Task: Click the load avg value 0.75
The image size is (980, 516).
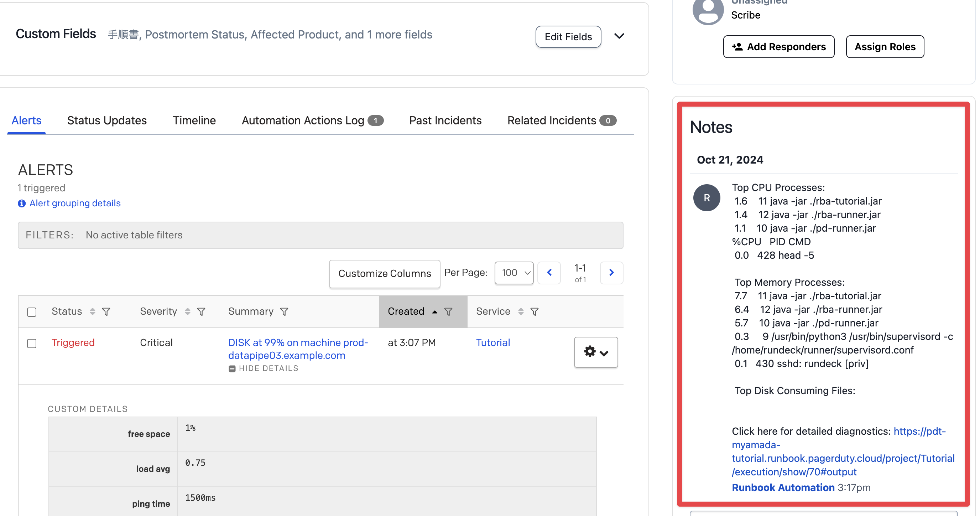Action: (195, 463)
